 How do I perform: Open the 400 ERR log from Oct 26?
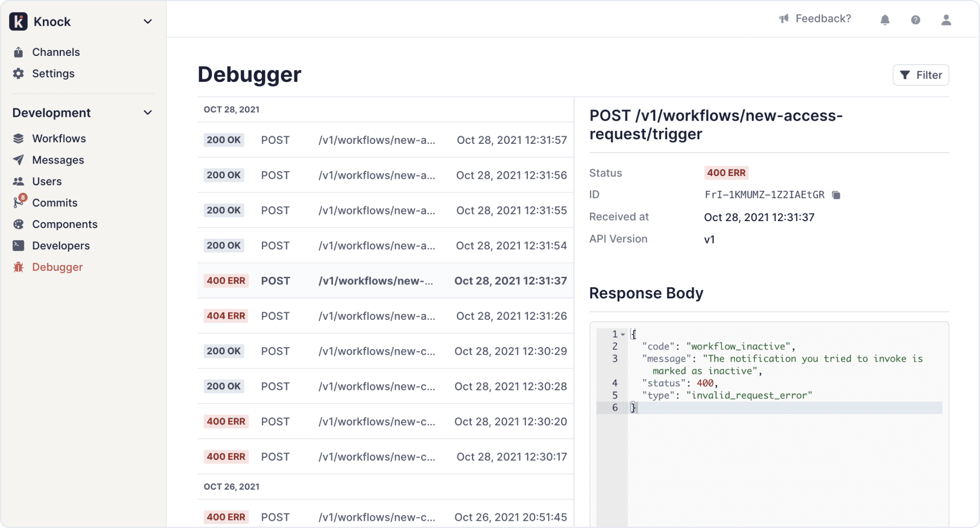[385, 517]
